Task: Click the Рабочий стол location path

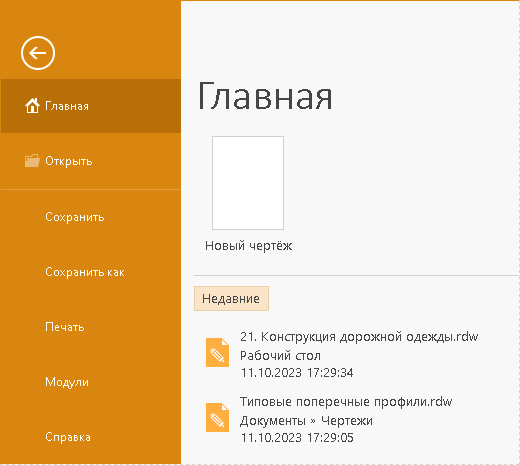Action: tap(280, 356)
